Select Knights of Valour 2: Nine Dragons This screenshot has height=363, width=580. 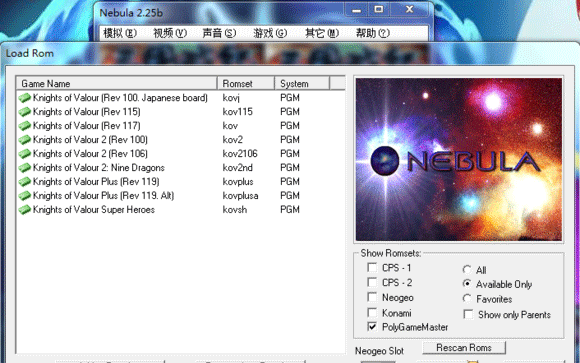pyautogui.click(x=99, y=168)
